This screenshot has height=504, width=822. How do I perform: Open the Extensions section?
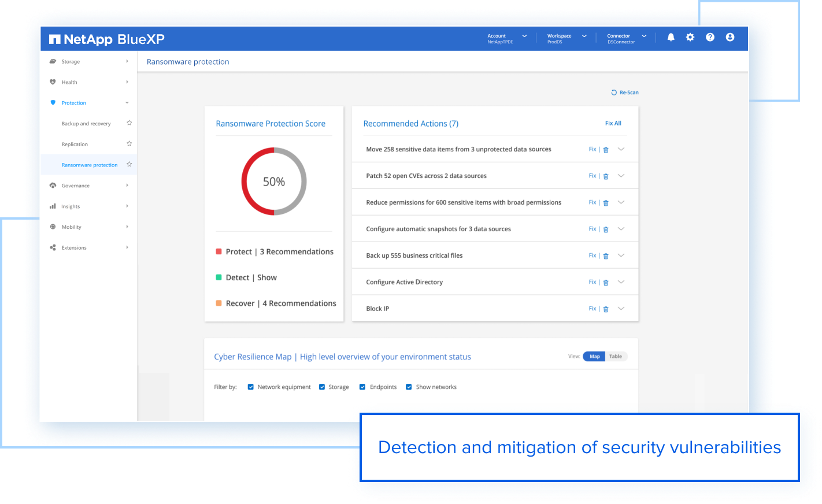point(74,247)
